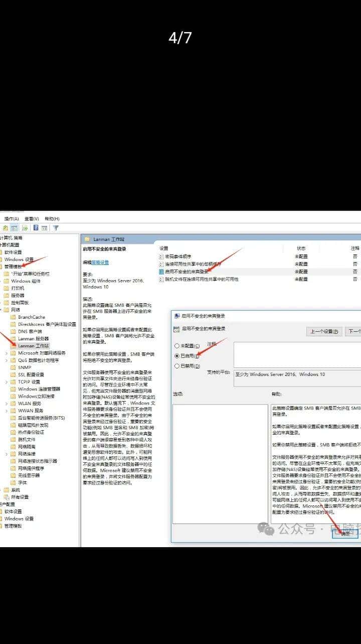Screen dimensions: 361x644
Task: Click the 状态 column header
Action: 301,248
